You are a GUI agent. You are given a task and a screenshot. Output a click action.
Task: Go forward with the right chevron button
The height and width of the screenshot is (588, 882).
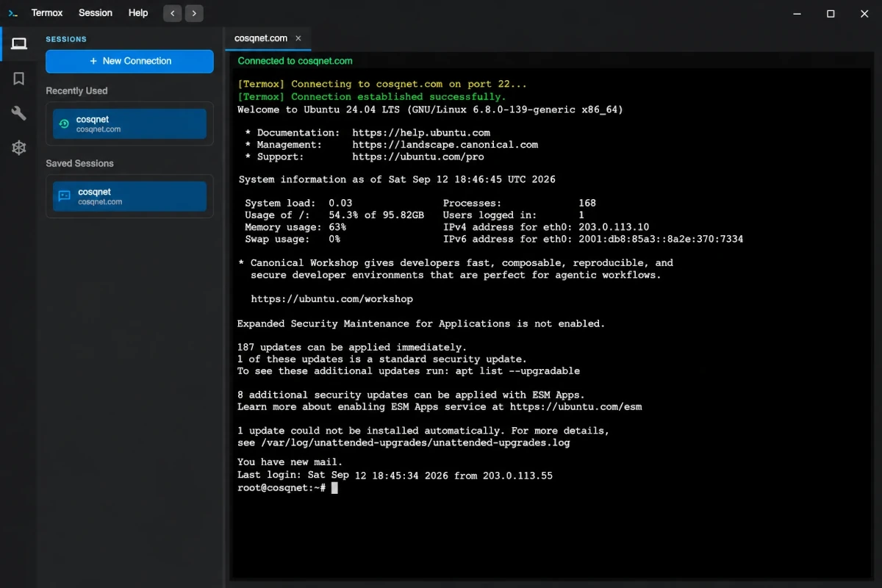tap(194, 13)
